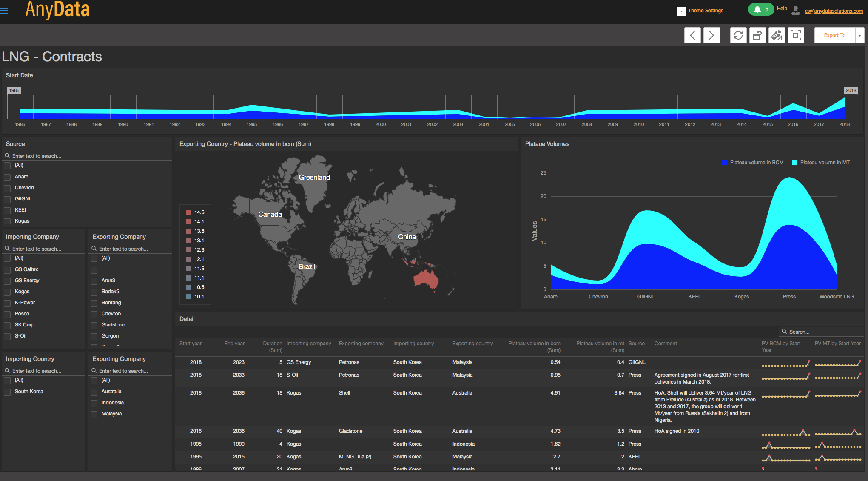Viewport: 868px width, 481px height.
Task: Go to previous dashboard with left arrow
Action: coord(692,35)
